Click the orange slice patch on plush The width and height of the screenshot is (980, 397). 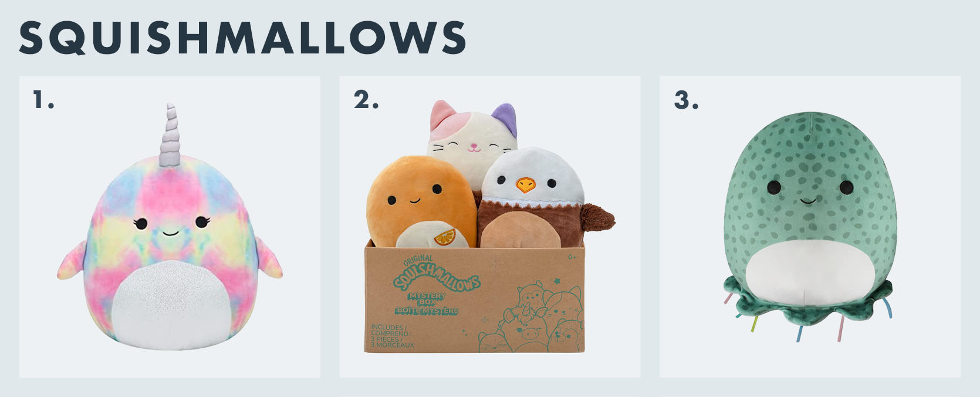pyautogui.click(x=445, y=237)
